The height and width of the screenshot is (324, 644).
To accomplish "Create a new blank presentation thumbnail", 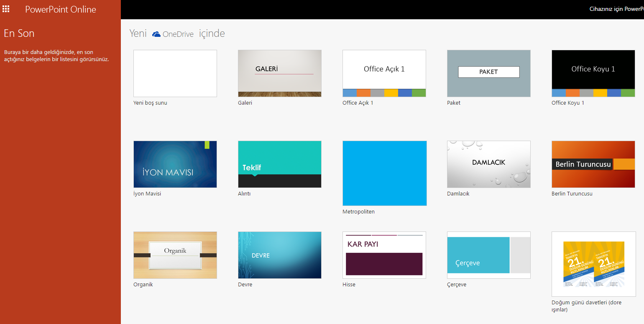I will [x=175, y=74].
